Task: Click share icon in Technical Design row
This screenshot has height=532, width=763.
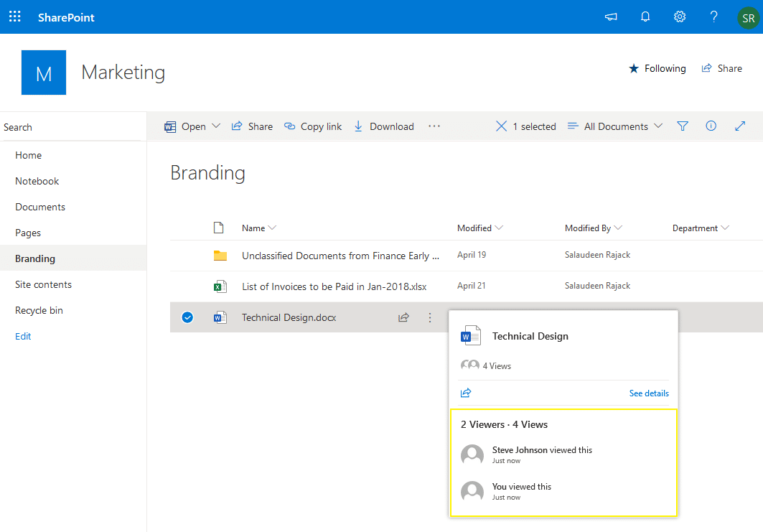Action: 403,317
